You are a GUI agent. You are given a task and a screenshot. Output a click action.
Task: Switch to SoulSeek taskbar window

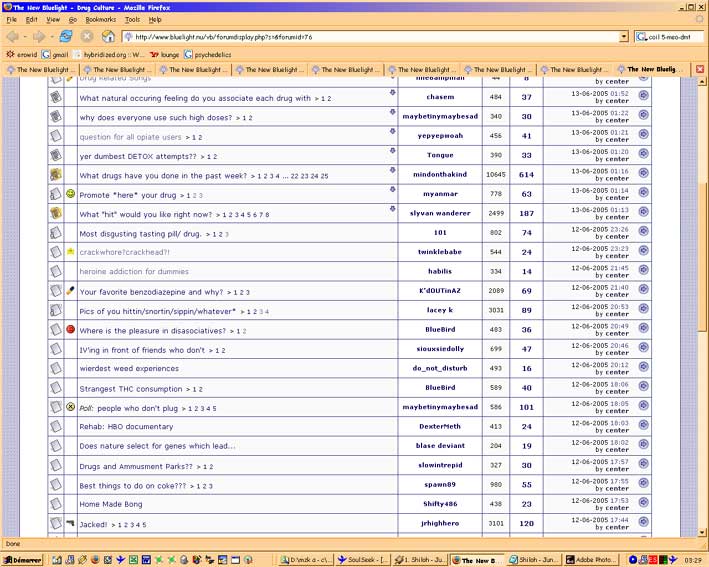coord(363,560)
